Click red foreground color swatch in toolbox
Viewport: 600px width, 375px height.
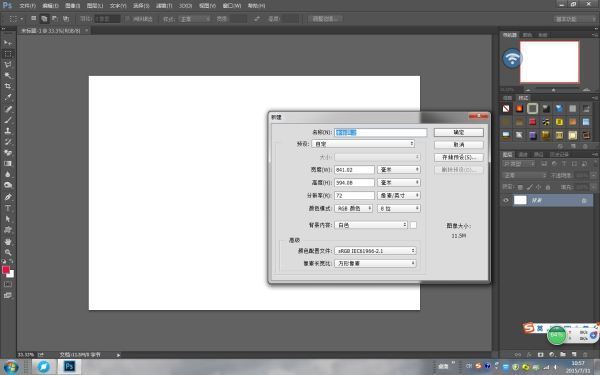pyautogui.click(x=6, y=270)
